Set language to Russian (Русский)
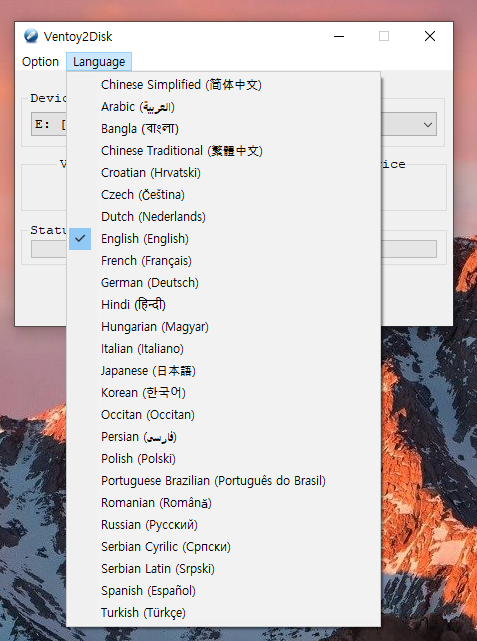477x641 pixels. pyautogui.click(x=224, y=524)
